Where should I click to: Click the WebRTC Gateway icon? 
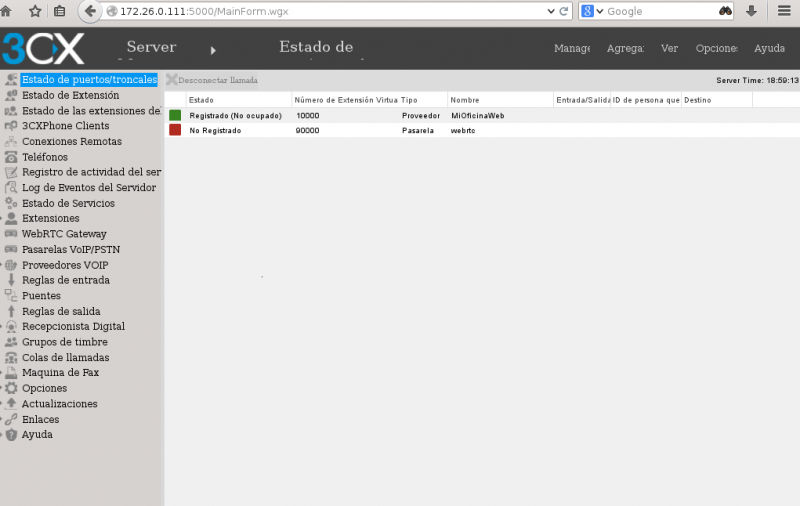coord(11,234)
